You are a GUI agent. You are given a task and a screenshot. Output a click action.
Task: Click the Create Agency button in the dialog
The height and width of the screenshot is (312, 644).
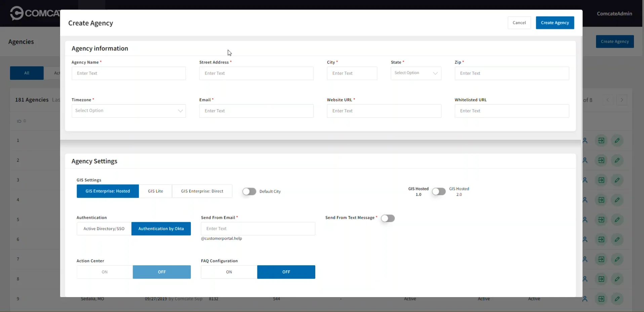coord(555,23)
